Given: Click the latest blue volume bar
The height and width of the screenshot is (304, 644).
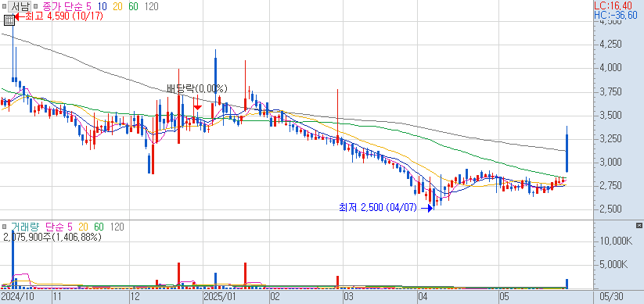Looking at the screenshot, I should (x=567, y=284).
